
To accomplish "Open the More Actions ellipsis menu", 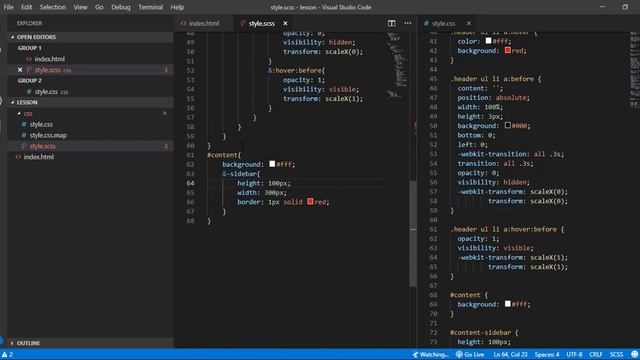I will click(x=408, y=23).
